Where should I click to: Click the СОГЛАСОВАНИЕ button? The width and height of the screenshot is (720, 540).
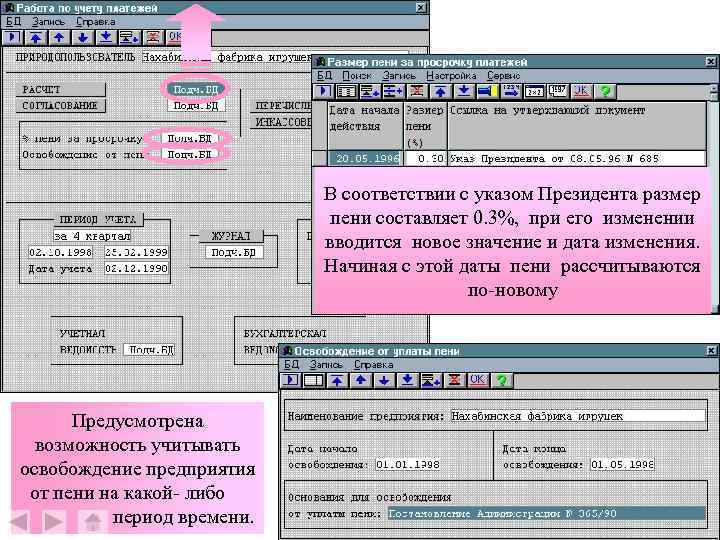click(x=61, y=106)
